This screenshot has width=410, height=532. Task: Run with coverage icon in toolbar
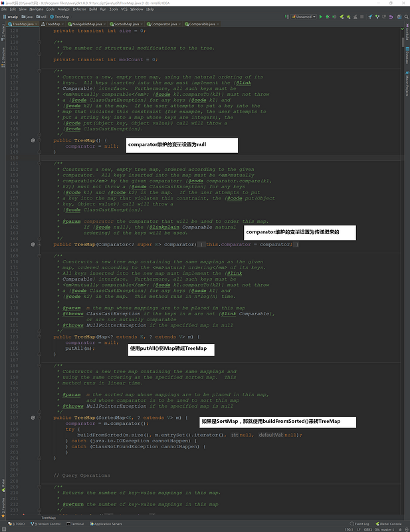(334, 17)
